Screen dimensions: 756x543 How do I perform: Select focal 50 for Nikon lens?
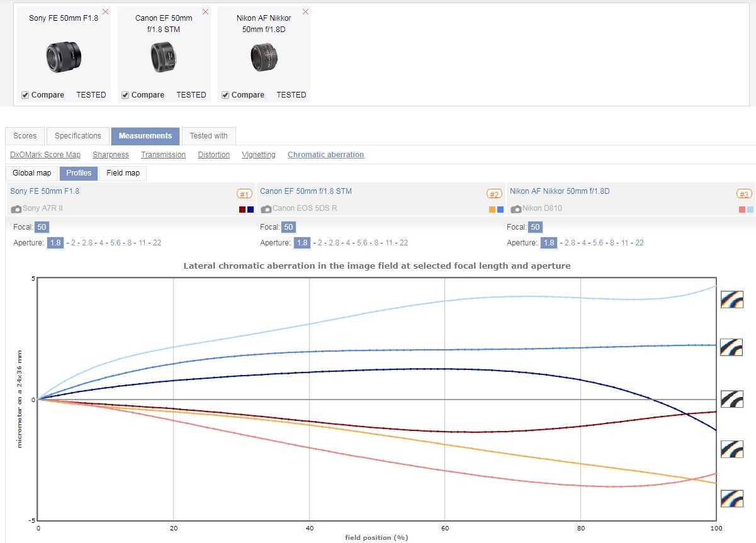point(535,227)
